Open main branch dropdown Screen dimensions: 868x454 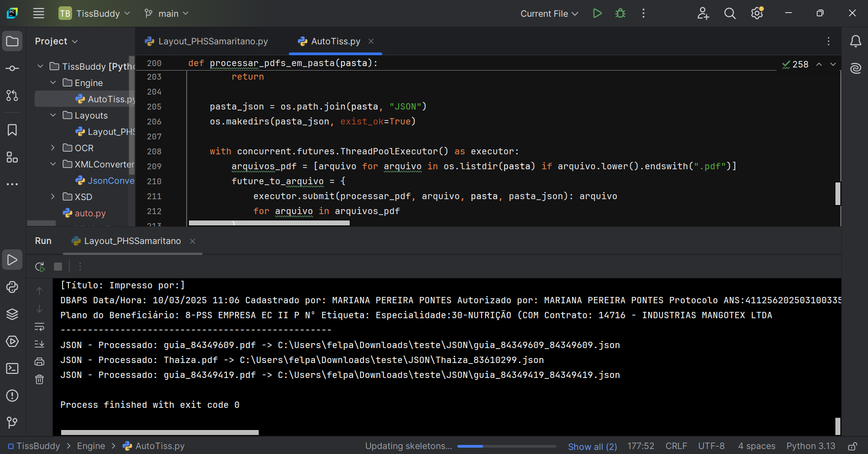point(166,14)
